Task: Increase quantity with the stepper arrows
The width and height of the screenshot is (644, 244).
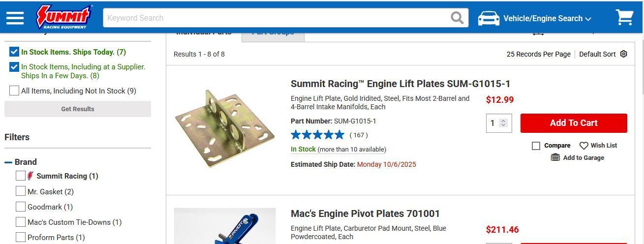Action: tap(503, 121)
